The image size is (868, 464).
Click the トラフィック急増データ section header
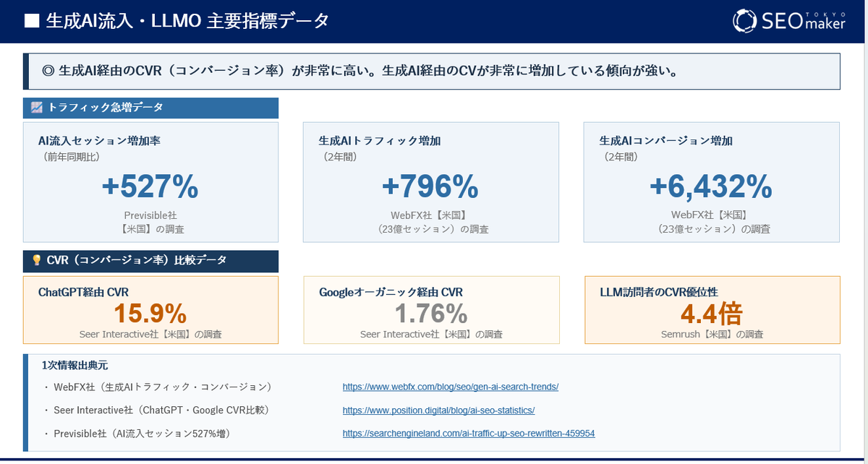(x=150, y=108)
